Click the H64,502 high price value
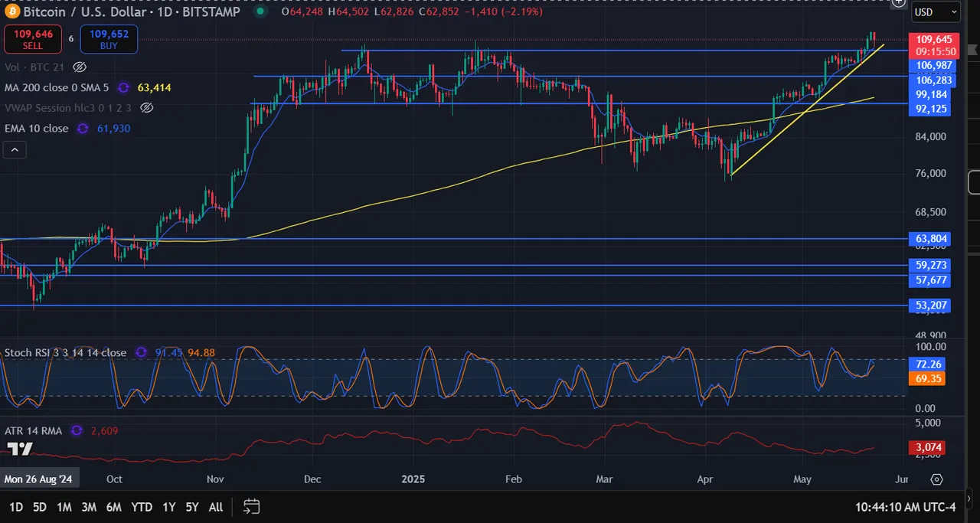The width and height of the screenshot is (980, 523). pos(348,11)
